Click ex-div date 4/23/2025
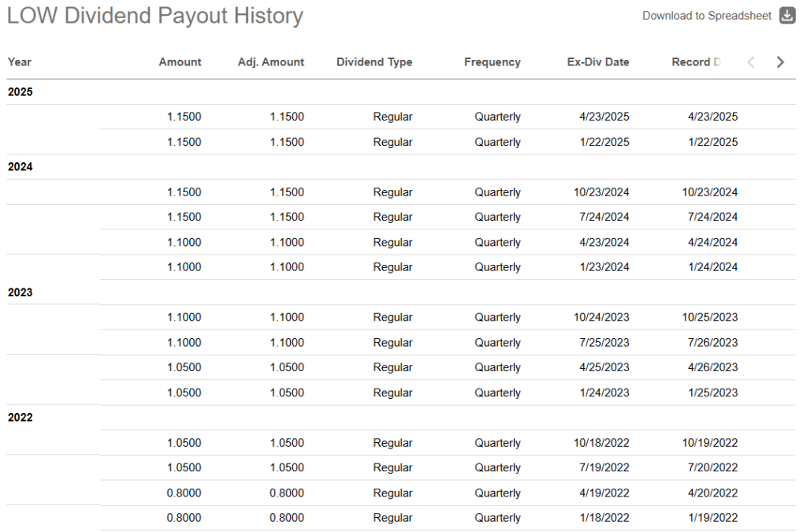Screen dimensions: 807x532 [x=604, y=117]
